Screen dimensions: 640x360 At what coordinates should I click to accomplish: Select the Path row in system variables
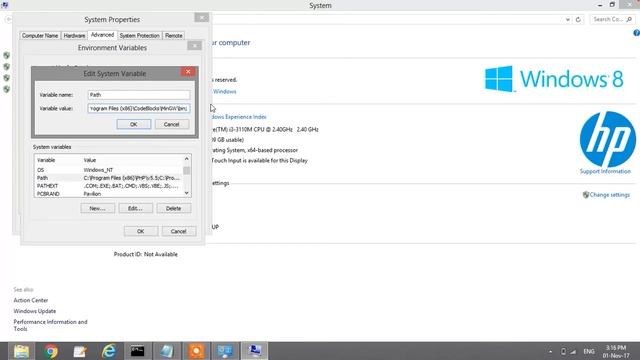[109, 178]
